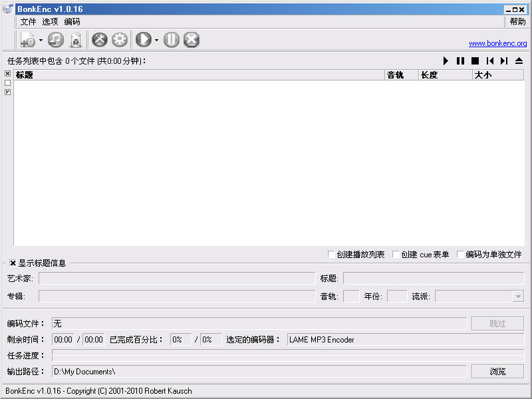Open the 帮助 menu
The height and width of the screenshot is (399, 532).
pyautogui.click(x=517, y=22)
